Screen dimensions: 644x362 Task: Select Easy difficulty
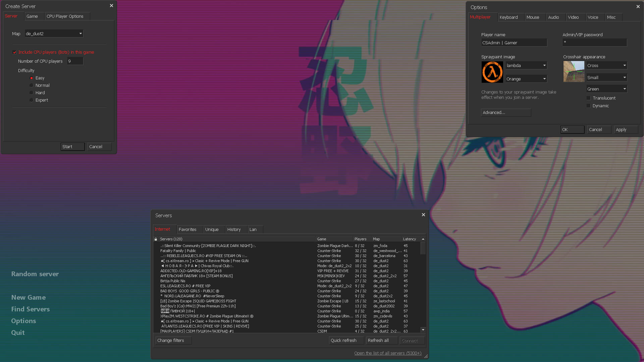tap(31, 78)
